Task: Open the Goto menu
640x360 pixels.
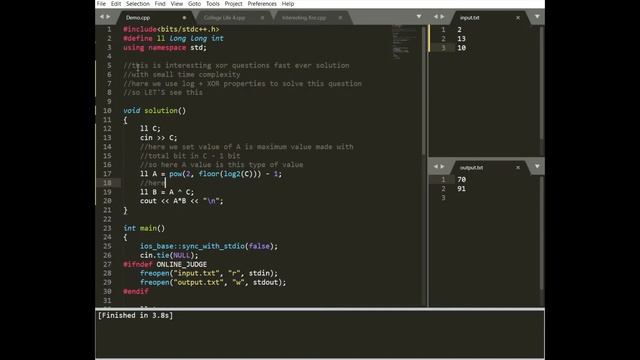Action: [194, 4]
